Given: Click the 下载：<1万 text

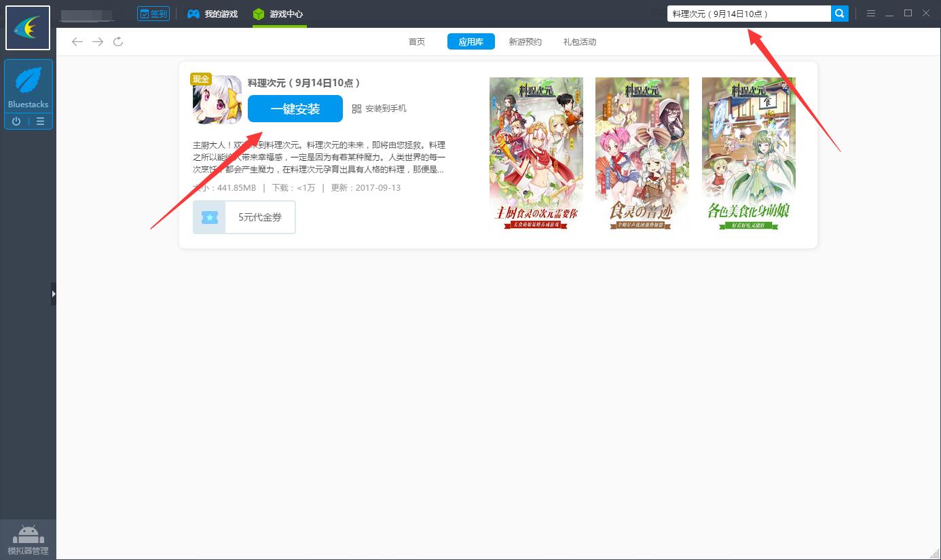Looking at the screenshot, I should pos(293,188).
